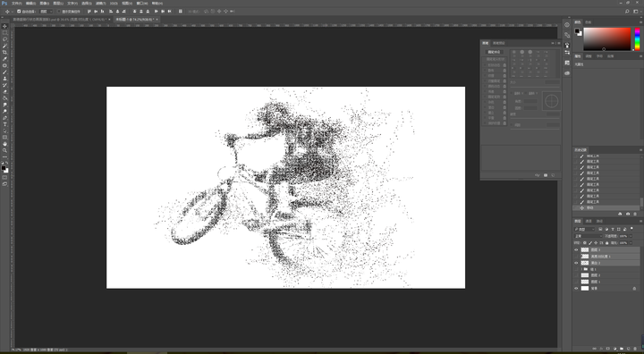Select the Horizontal Type tool

5,124
